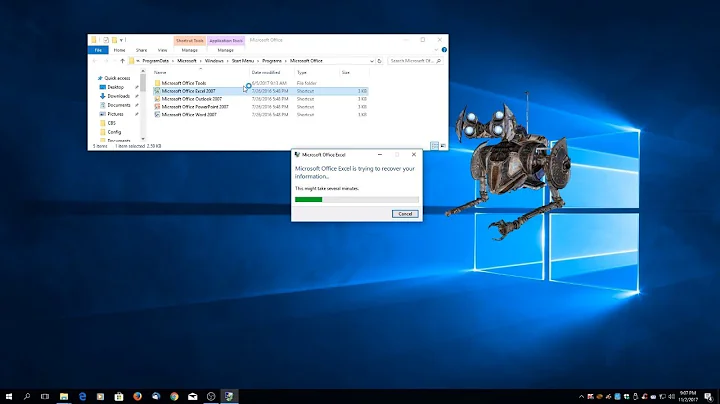
Task: Click ProgramData in the address path
Action: 156,61
